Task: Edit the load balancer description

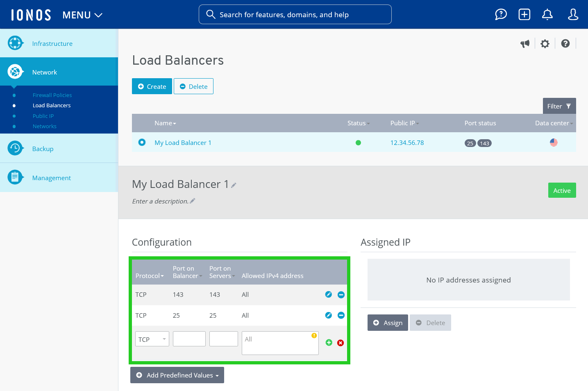Action: coord(192,201)
